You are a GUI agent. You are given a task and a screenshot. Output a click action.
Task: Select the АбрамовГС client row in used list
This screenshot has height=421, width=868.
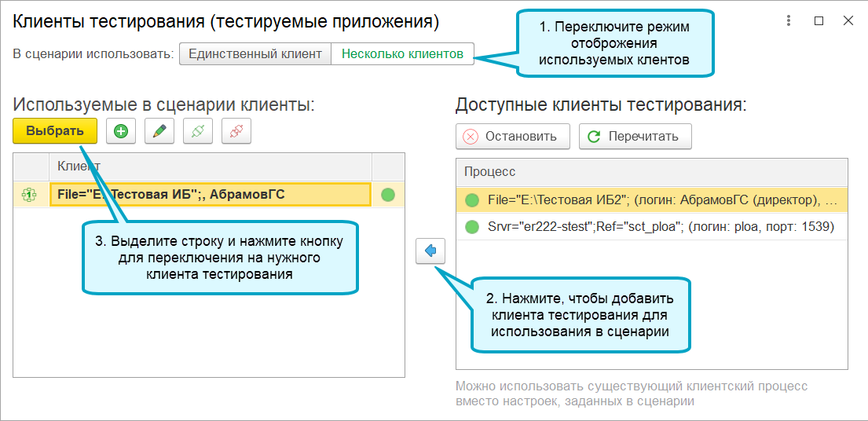pos(209,195)
